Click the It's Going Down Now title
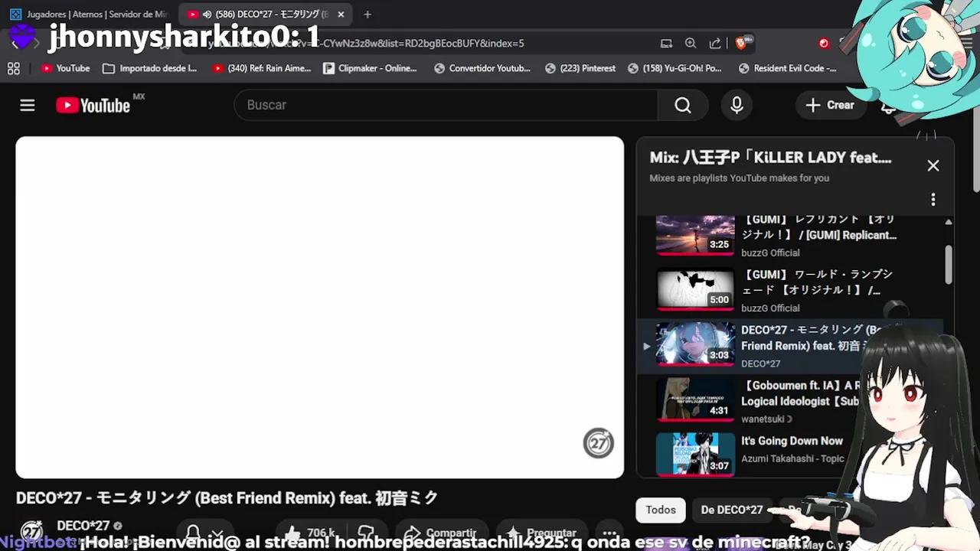Screen dimensions: 980x551 [792, 441]
